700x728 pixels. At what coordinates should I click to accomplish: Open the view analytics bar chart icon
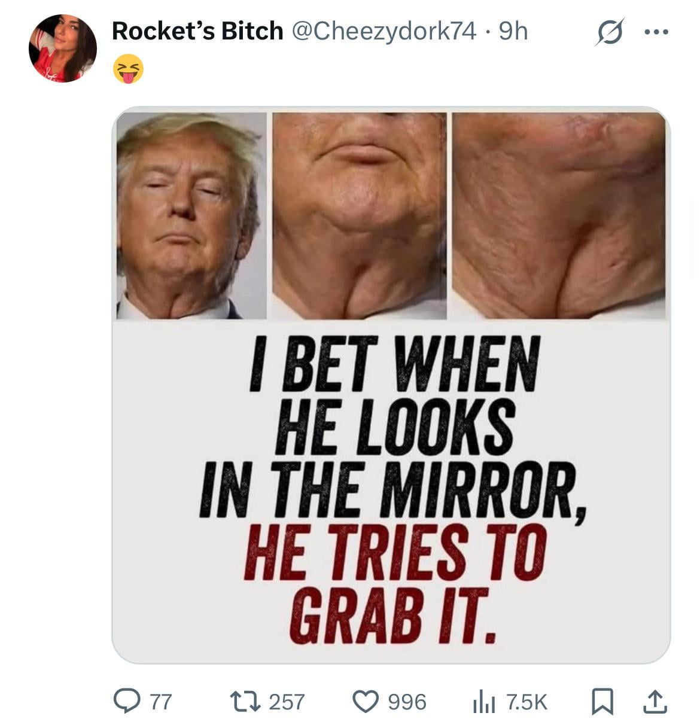pyautogui.click(x=484, y=702)
